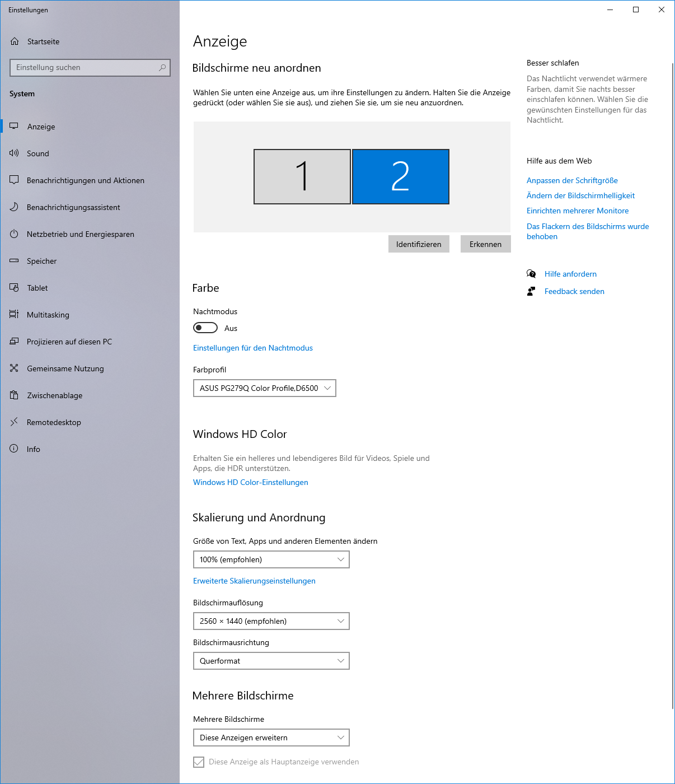675x784 pixels.
Task: Open the 100% (empfohlen) scaling dropdown
Action: [271, 559]
